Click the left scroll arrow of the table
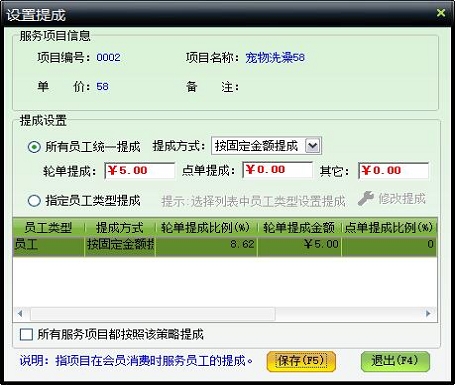Viewport: 455px width, 385px height. tap(20, 314)
